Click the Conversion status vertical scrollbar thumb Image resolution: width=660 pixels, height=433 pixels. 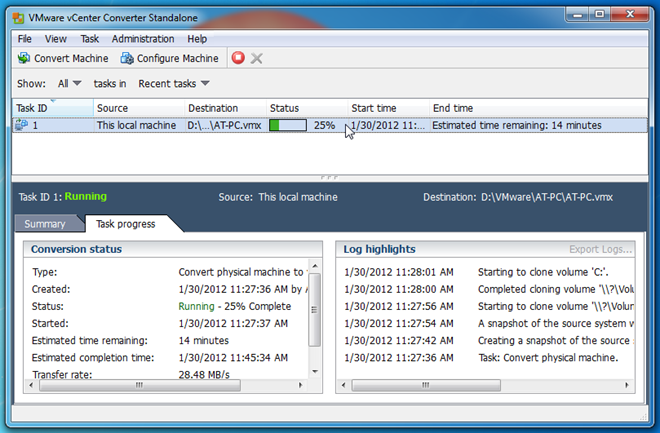click(315, 309)
